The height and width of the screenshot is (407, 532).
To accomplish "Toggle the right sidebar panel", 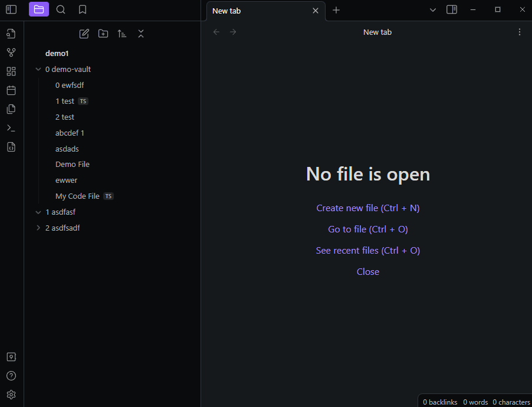I will click(452, 10).
